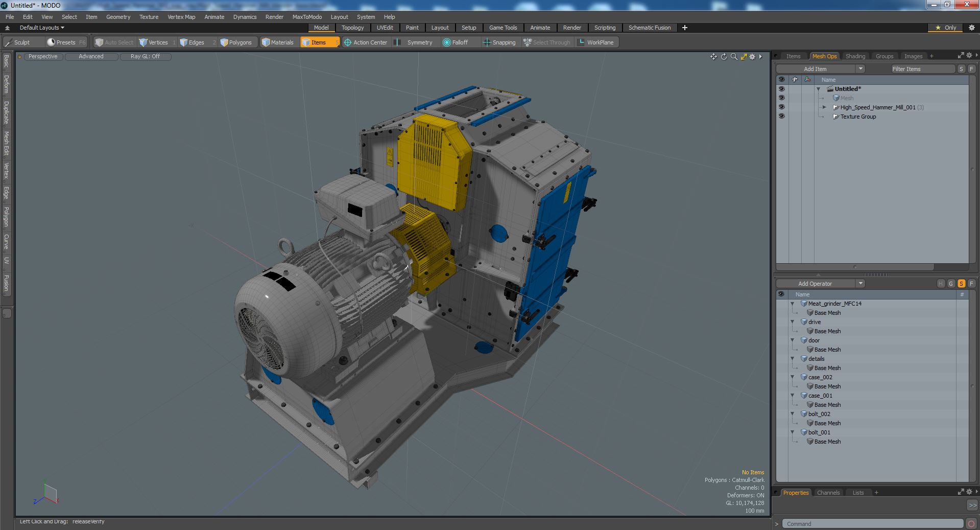Open the Add Operator dropdown arrow
980x530 pixels.
pyautogui.click(x=861, y=284)
